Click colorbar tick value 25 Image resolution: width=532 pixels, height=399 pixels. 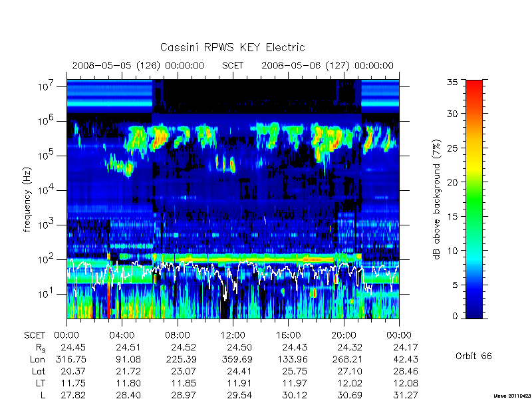[453, 148]
